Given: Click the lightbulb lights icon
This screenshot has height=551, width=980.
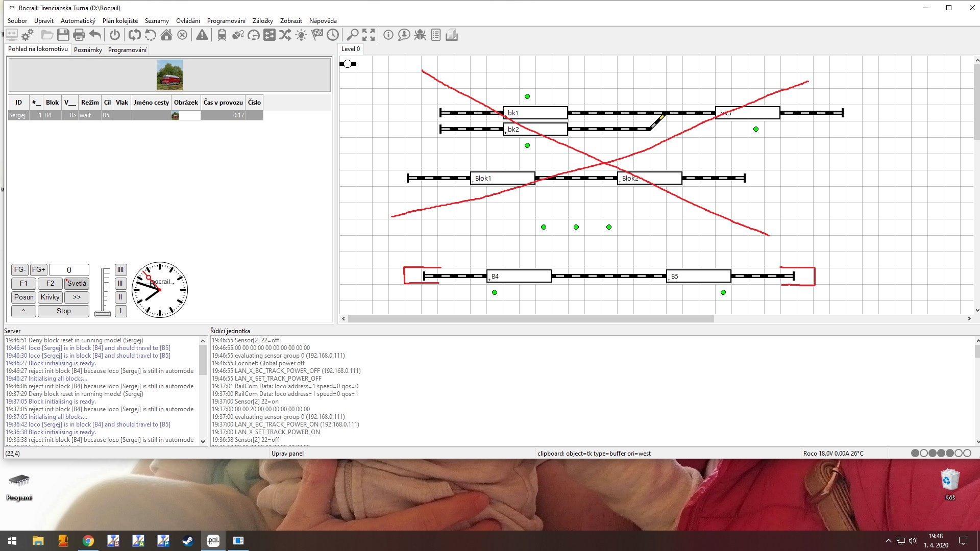Looking at the screenshot, I should [x=301, y=35].
